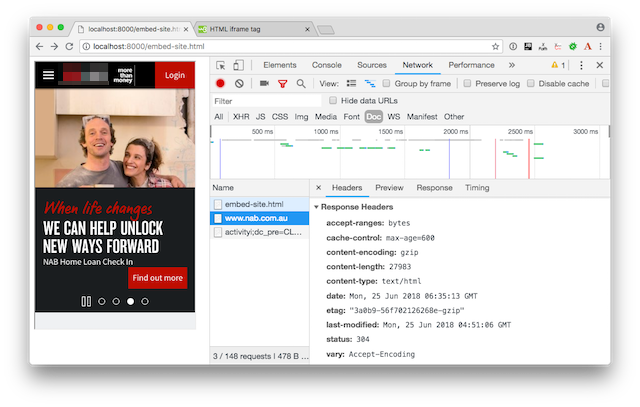Click the browser forward arrow
Screen dimensions: 640x407
pyautogui.click(x=54, y=47)
